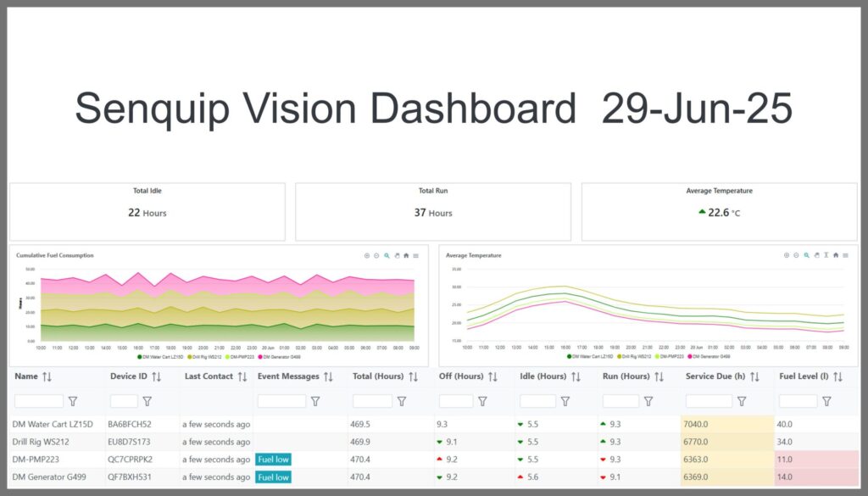The width and height of the screenshot is (868, 496).
Task: Click Fuel low badge in DM Generator G499 row
Action: pyautogui.click(x=274, y=477)
